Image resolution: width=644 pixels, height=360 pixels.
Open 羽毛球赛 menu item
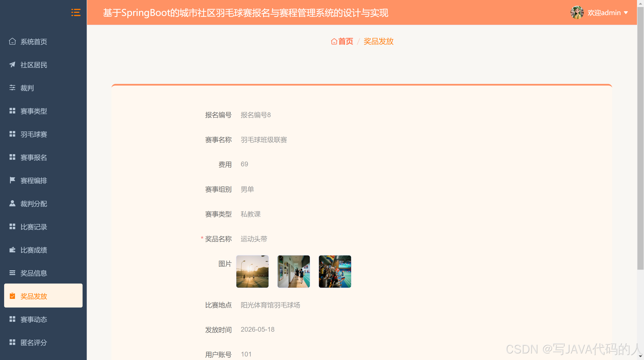click(x=43, y=134)
